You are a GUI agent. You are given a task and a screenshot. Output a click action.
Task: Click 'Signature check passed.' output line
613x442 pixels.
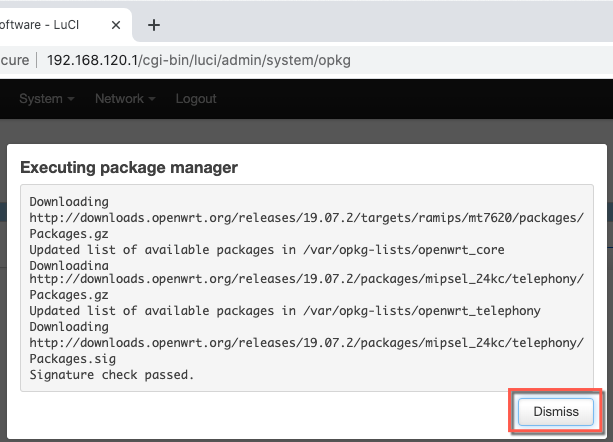[112, 375]
